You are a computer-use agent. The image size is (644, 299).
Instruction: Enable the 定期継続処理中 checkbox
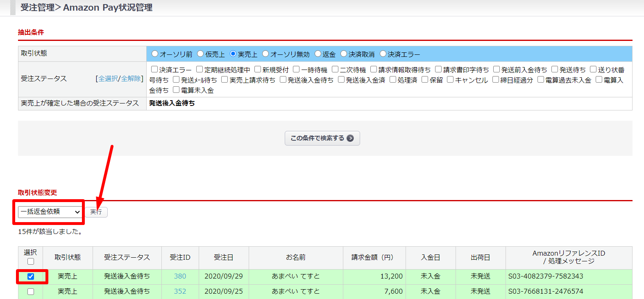(x=200, y=70)
